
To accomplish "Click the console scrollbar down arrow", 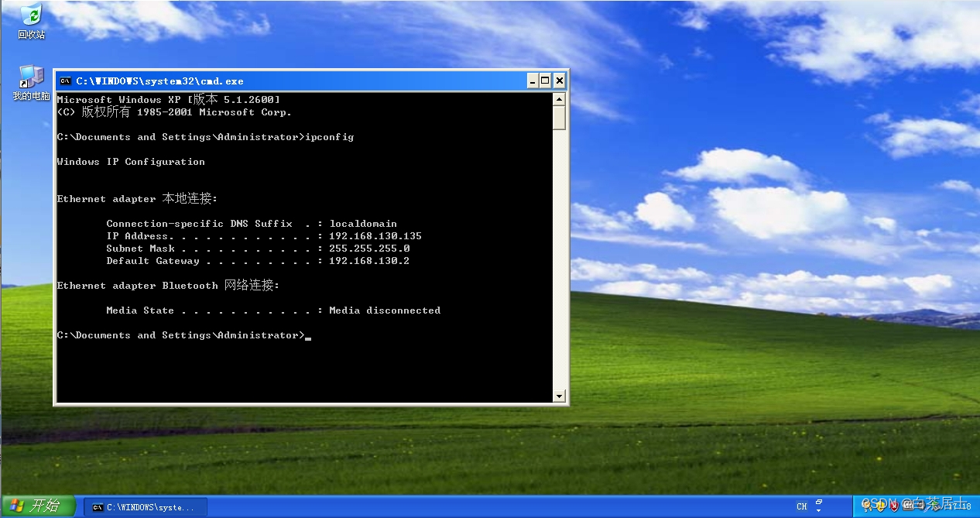I will click(x=560, y=396).
